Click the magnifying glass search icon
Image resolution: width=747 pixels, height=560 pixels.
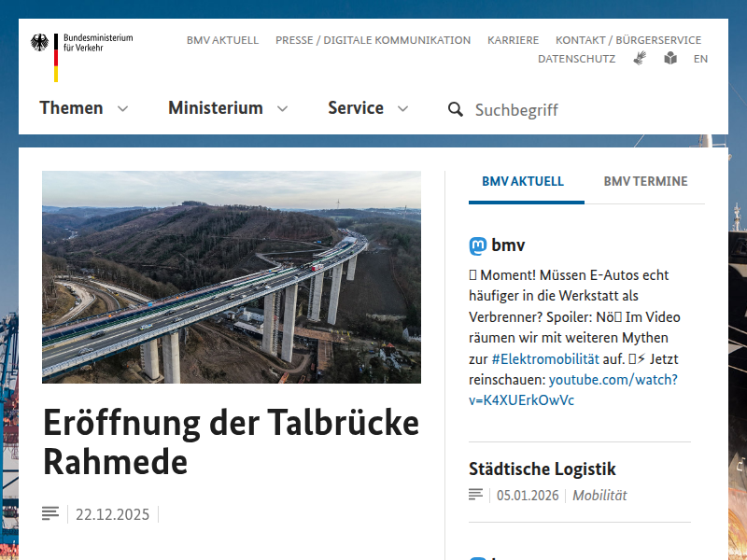(456, 109)
